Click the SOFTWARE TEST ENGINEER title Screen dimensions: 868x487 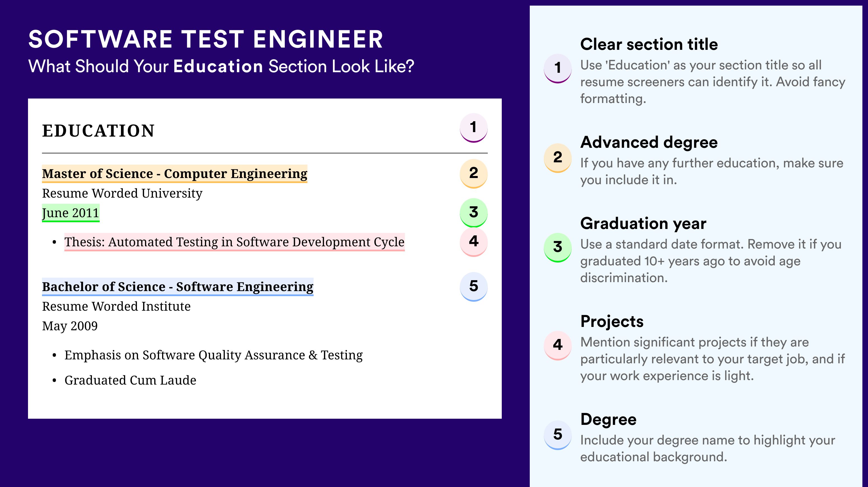[x=206, y=39]
